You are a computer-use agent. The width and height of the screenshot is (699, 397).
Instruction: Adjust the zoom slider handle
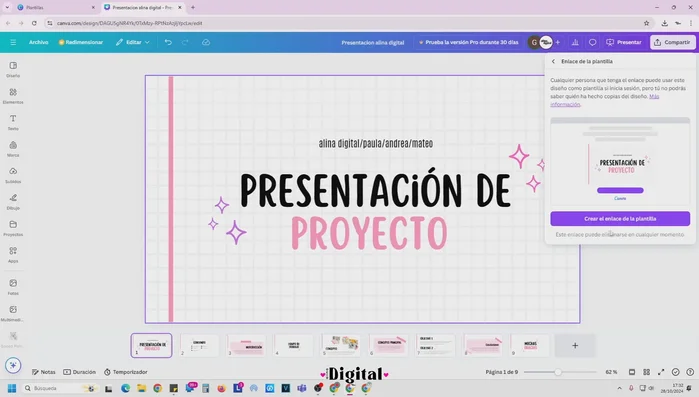[558, 372]
